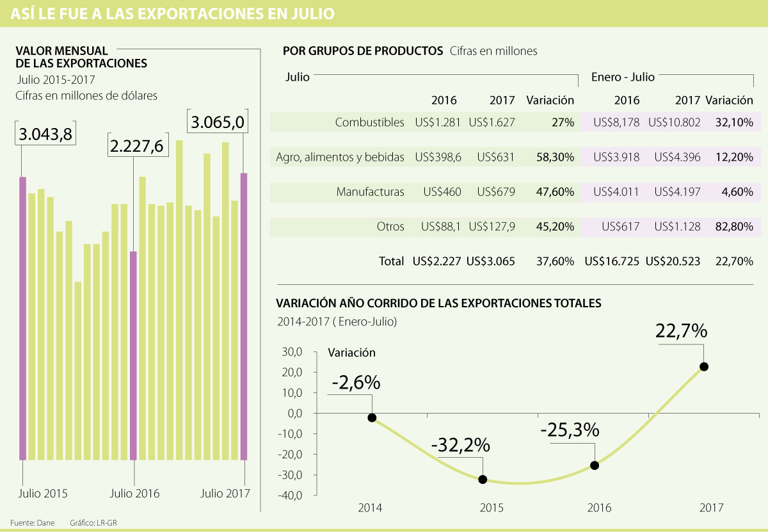Click the Total July 2017 value US$3.065
This screenshot has height=532, width=768.
491,261
